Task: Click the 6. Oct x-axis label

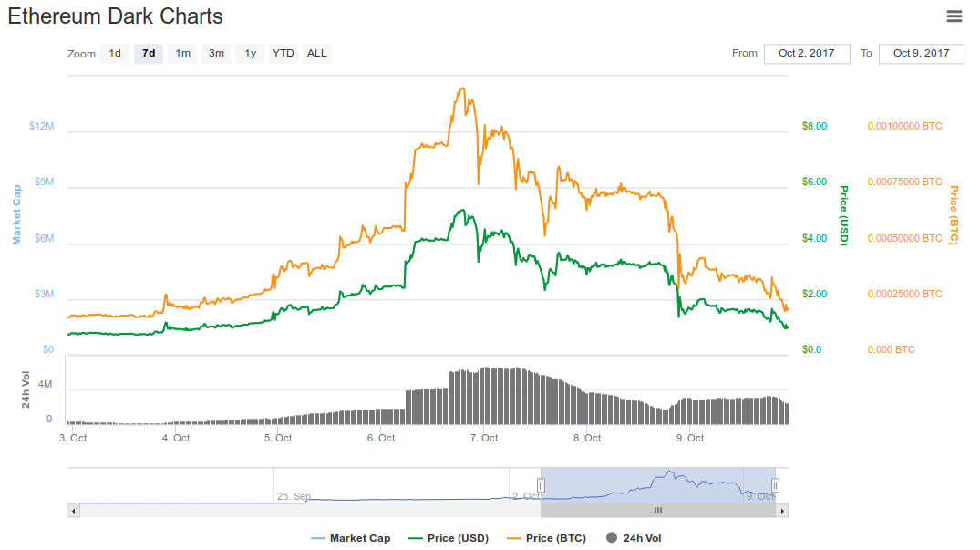Action: coord(381,438)
